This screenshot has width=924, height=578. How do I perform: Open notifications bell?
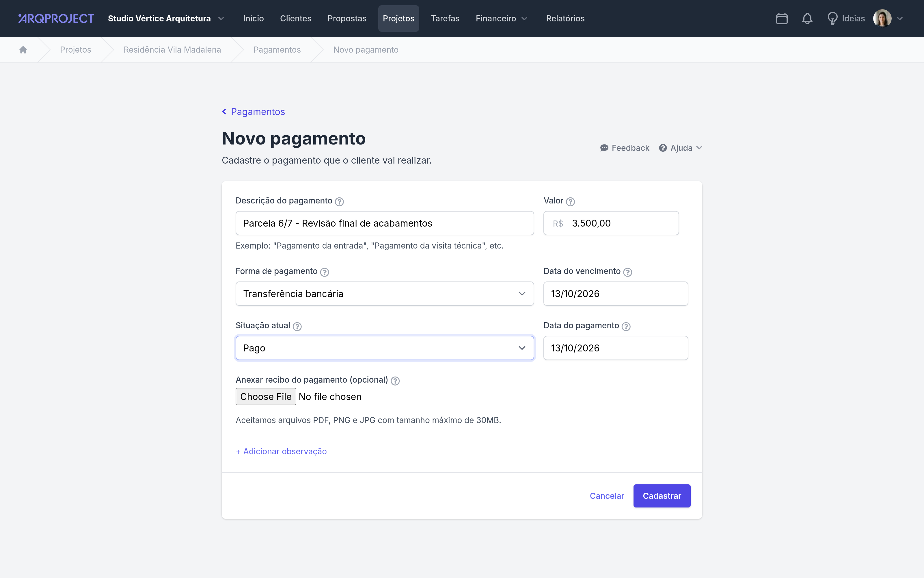coord(807,18)
